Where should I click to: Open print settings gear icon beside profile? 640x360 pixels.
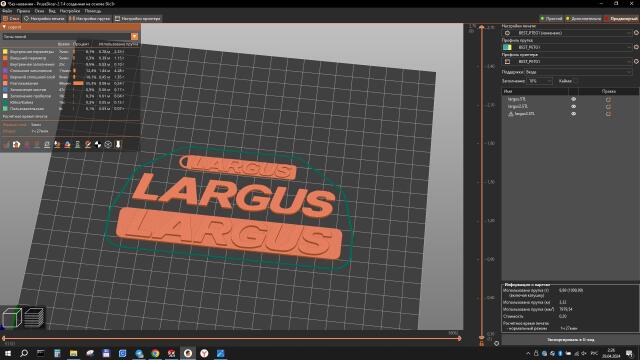636,33
